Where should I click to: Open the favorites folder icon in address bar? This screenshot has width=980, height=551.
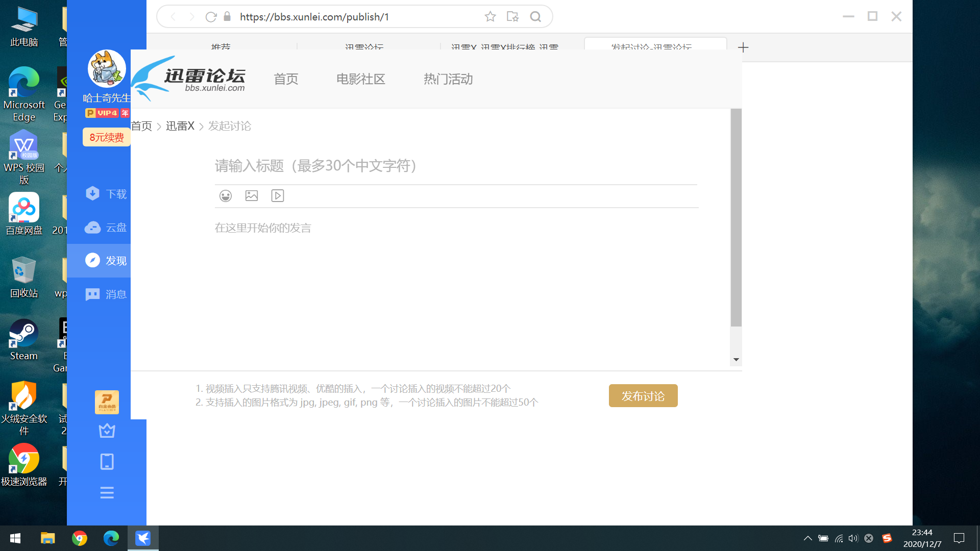click(512, 17)
